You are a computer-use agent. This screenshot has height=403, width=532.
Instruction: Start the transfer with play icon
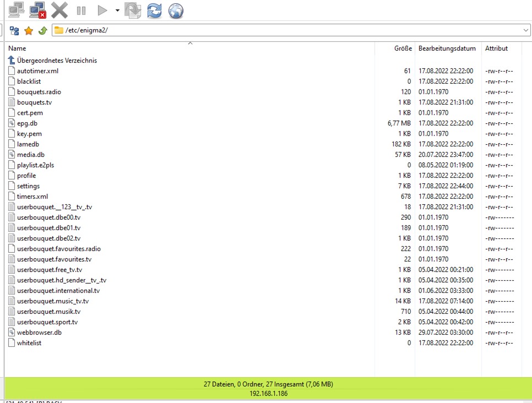(102, 10)
